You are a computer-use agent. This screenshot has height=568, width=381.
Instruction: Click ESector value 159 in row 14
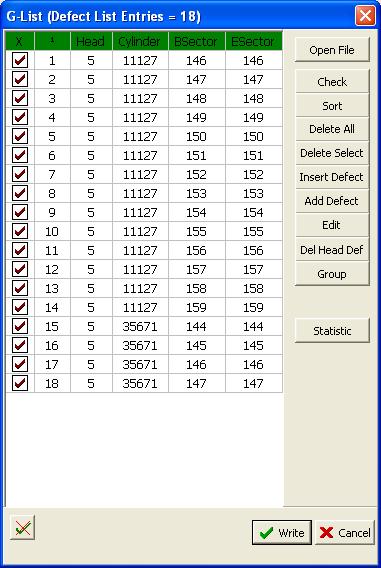pos(254,307)
